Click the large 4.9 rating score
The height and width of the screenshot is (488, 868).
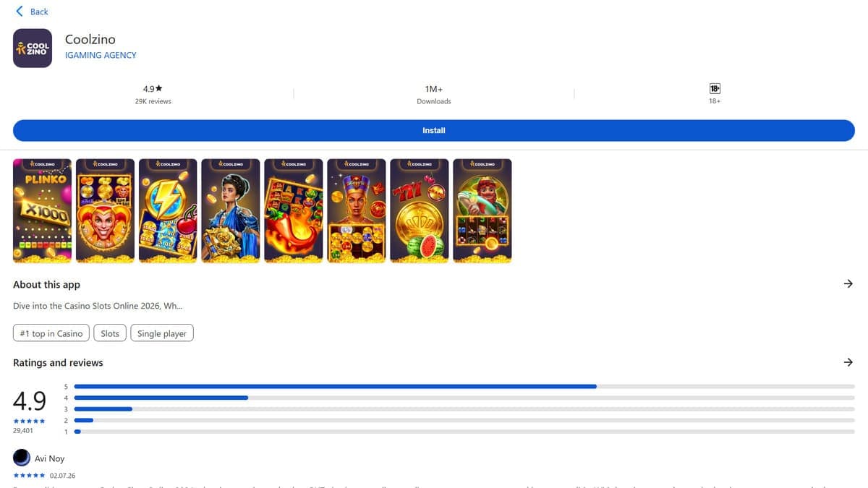[x=30, y=400]
